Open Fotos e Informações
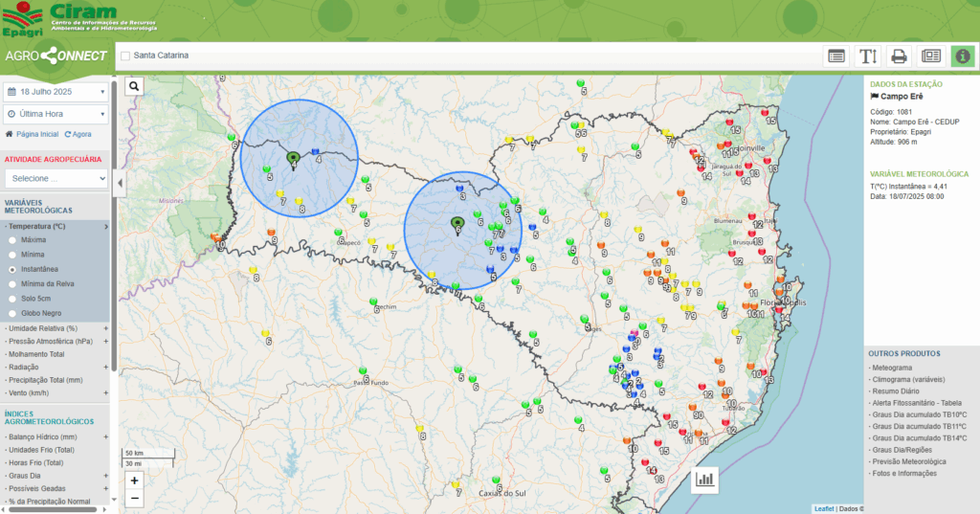The image size is (980, 514). click(904, 474)
